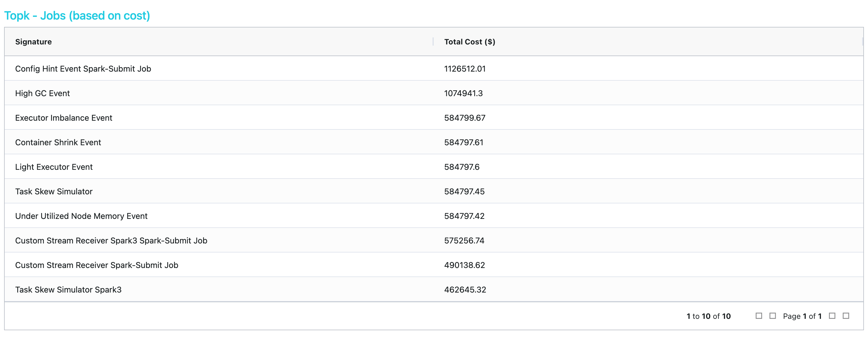Select the Config Hint Event Spark-Submit Job row

pyautogui.click(x=83, y=69)
